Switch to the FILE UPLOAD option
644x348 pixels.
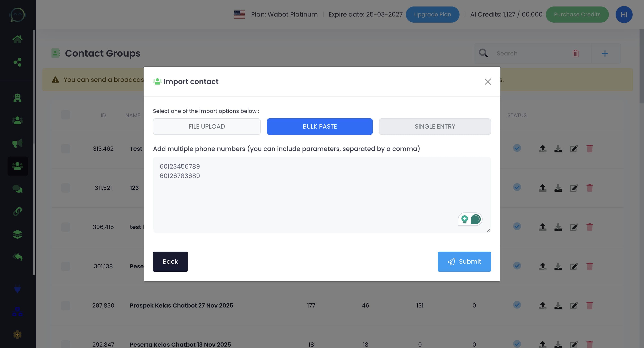click(206, 127)
